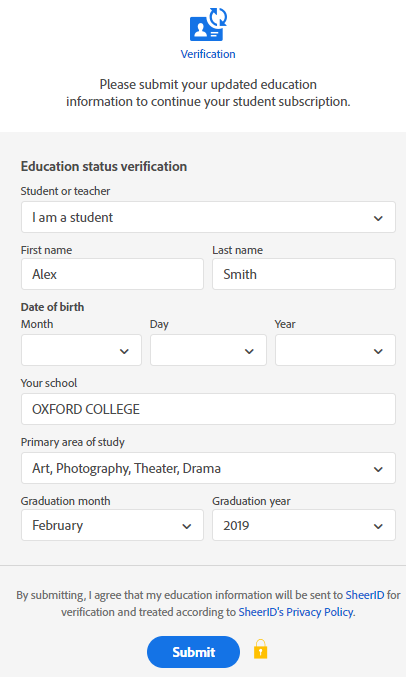Edit the Last name field containing Smith

click(x=304, y=274)
